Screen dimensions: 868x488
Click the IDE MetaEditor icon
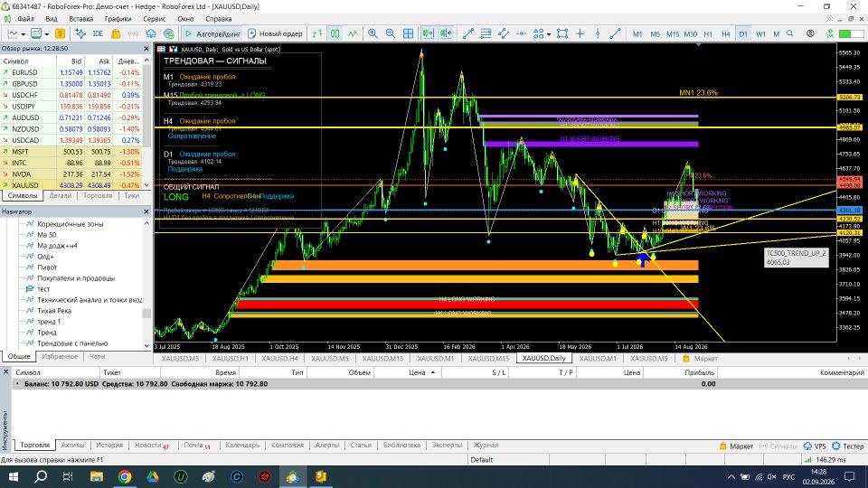98,33
